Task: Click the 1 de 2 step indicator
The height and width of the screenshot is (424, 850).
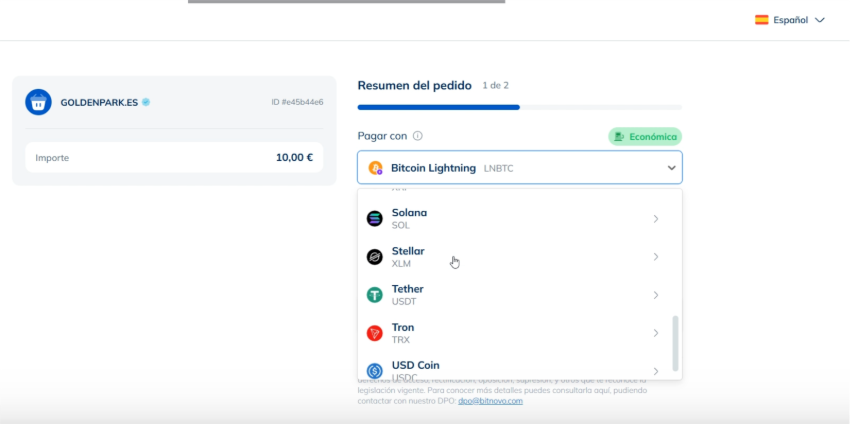Action: click(495, 86)
